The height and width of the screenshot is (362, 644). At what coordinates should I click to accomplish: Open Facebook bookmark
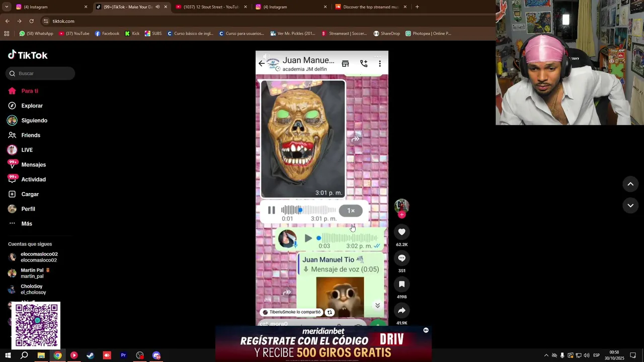[107, 34]
